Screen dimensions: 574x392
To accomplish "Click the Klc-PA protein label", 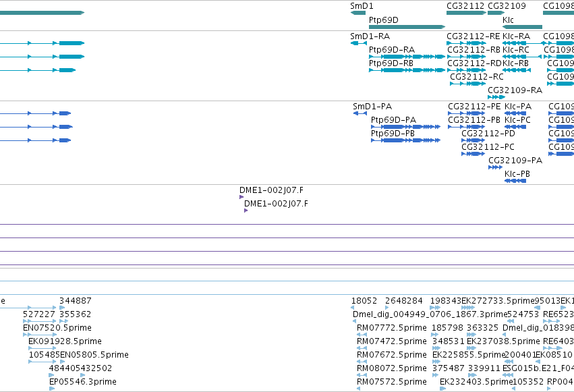I will 518,107.
